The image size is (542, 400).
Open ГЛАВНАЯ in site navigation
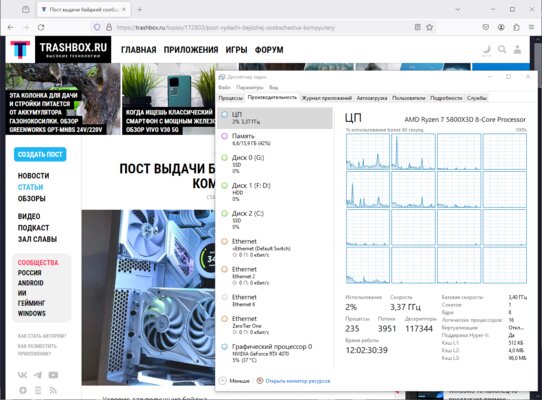point(139,50)
